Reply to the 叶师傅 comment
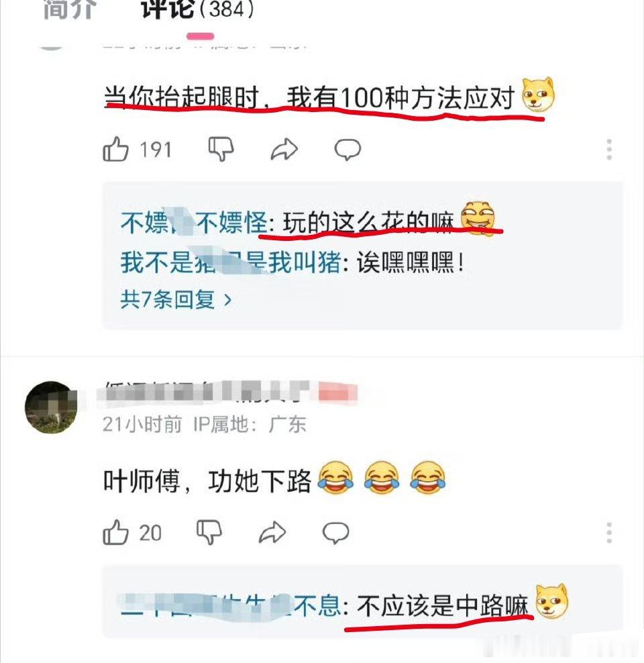644x663 pixels. pos(335,532)
